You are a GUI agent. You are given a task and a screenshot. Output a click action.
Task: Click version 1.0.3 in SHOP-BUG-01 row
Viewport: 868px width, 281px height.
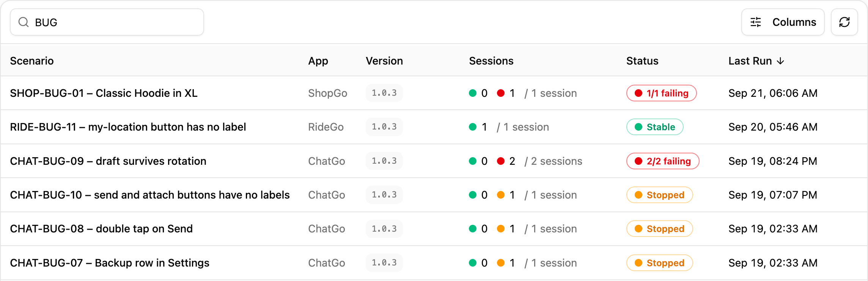click(384, 93)
